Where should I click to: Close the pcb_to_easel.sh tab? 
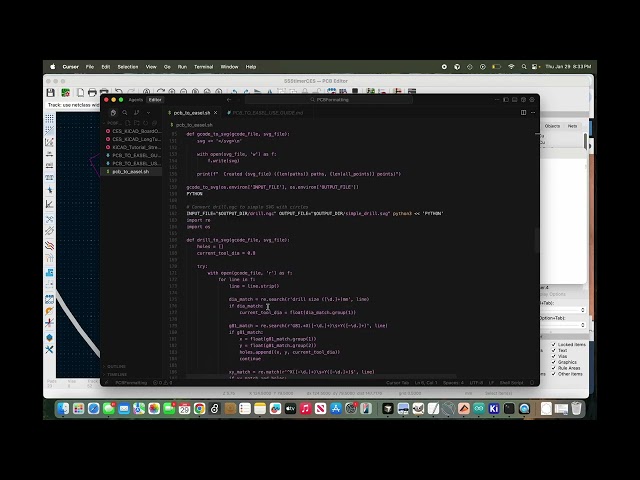(x=216, y=113)
